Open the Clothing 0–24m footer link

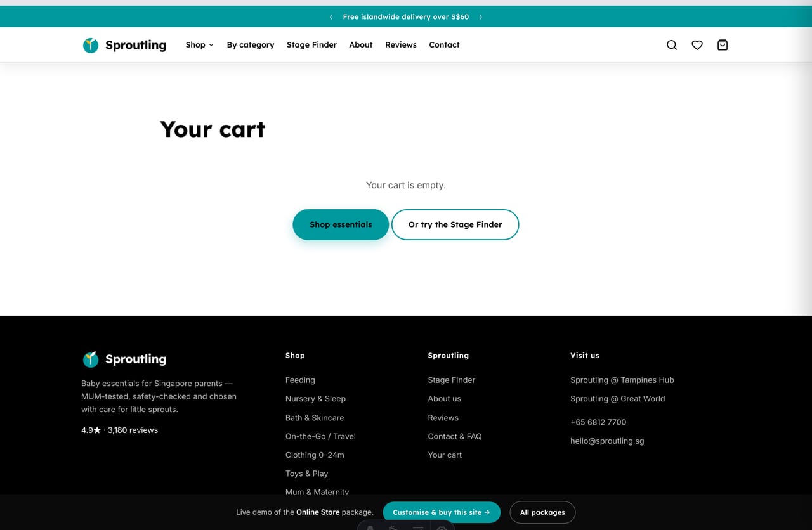[315, 455]
